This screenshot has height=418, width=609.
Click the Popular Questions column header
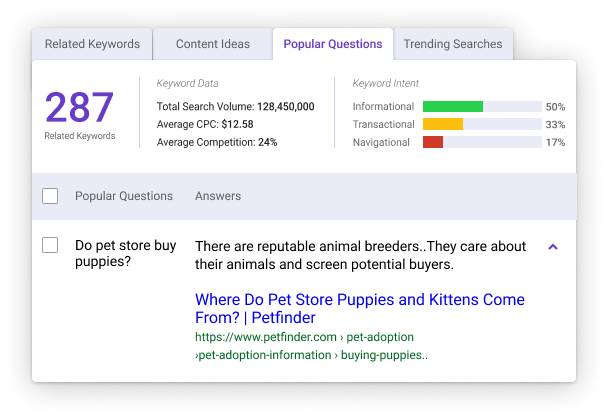pyautogui.click(x=124, y=196)
